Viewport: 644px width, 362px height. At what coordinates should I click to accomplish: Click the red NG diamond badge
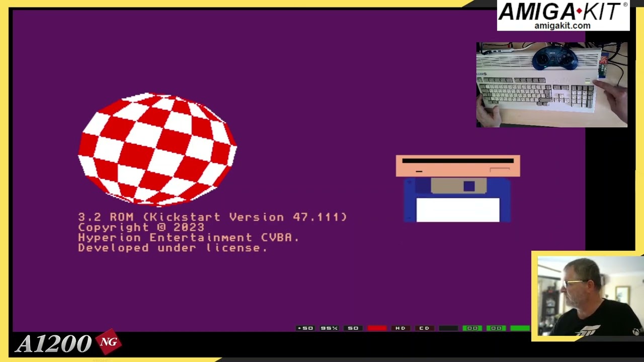tap(108, 342)
